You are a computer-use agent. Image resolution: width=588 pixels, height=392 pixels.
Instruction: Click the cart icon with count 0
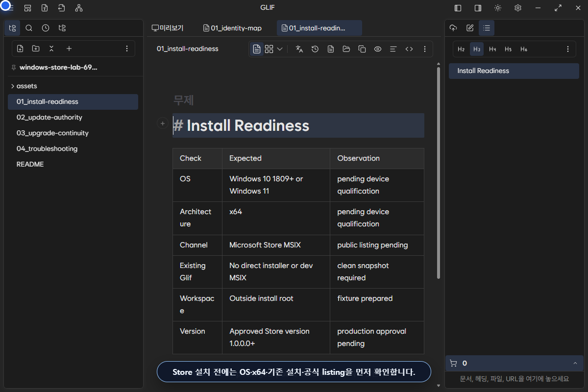(x=453, y=363)
